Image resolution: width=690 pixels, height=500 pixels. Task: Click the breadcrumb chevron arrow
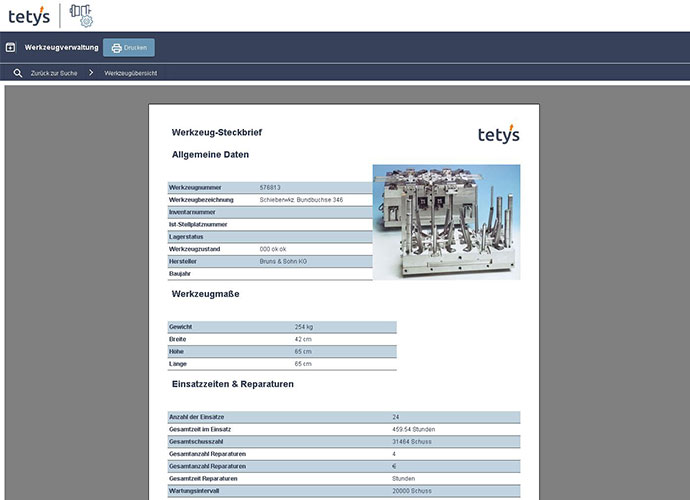pos(91,73)
